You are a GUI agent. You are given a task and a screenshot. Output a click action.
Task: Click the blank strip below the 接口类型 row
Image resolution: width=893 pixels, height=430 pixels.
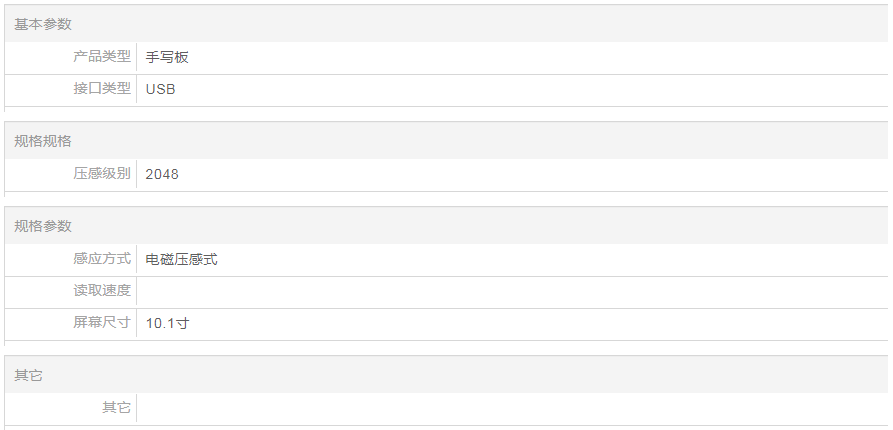[x=446, y=114]
